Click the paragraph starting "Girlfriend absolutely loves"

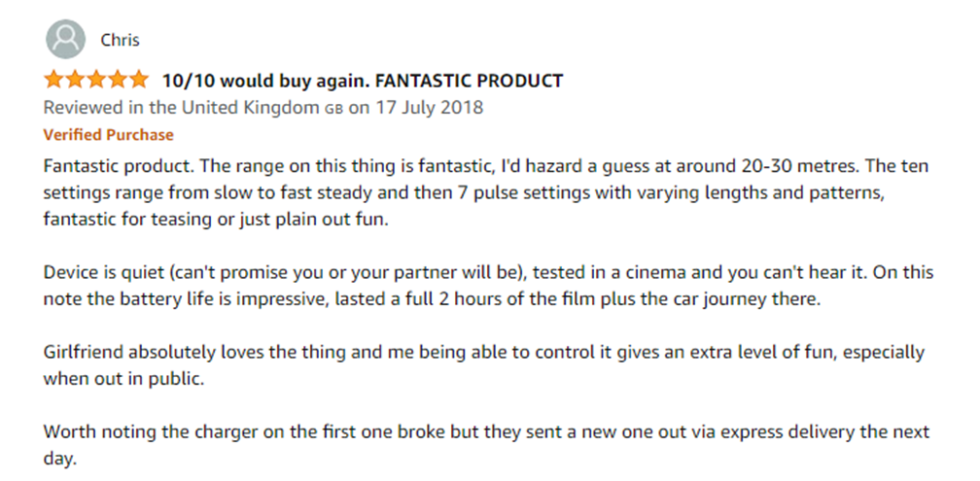[484, 365]
